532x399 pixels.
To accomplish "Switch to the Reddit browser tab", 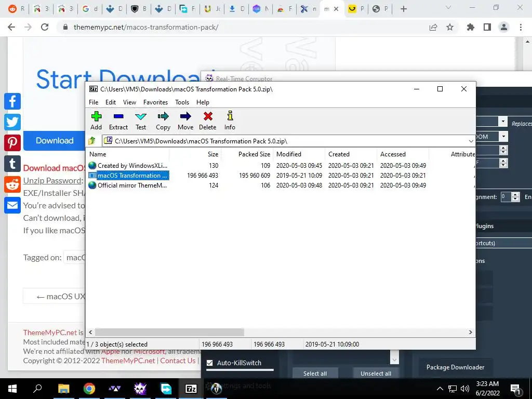I will 16,9.
